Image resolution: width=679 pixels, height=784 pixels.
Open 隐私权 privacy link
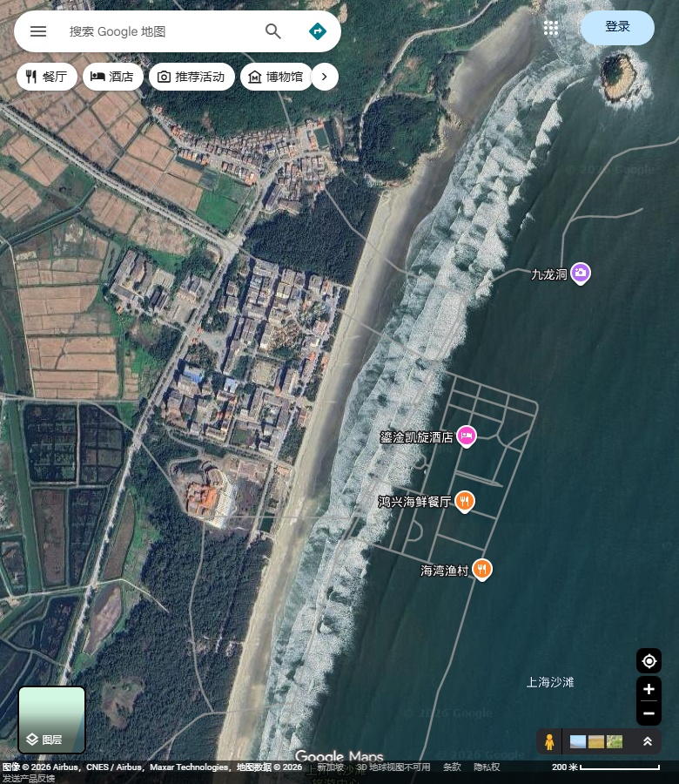[x=487, y=767]
